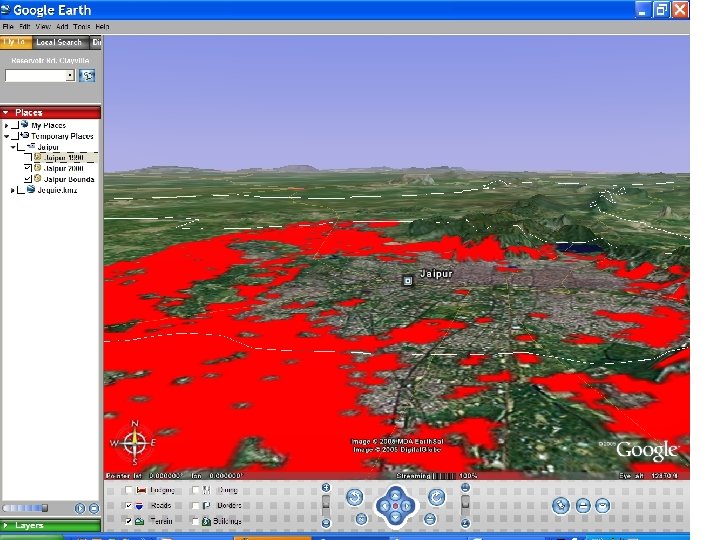Click the Places panel play tour button
The image size is (720, 540).
[80, 508]
